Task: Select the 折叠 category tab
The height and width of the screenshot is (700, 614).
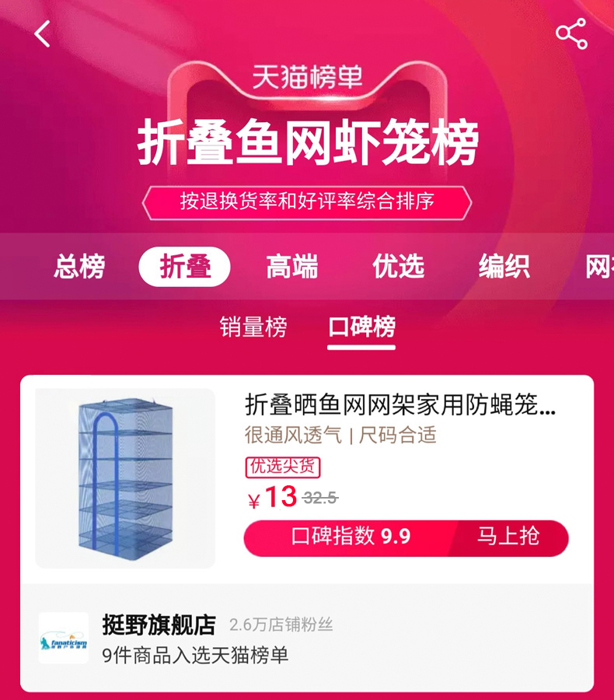Action: tap(185, 267)
